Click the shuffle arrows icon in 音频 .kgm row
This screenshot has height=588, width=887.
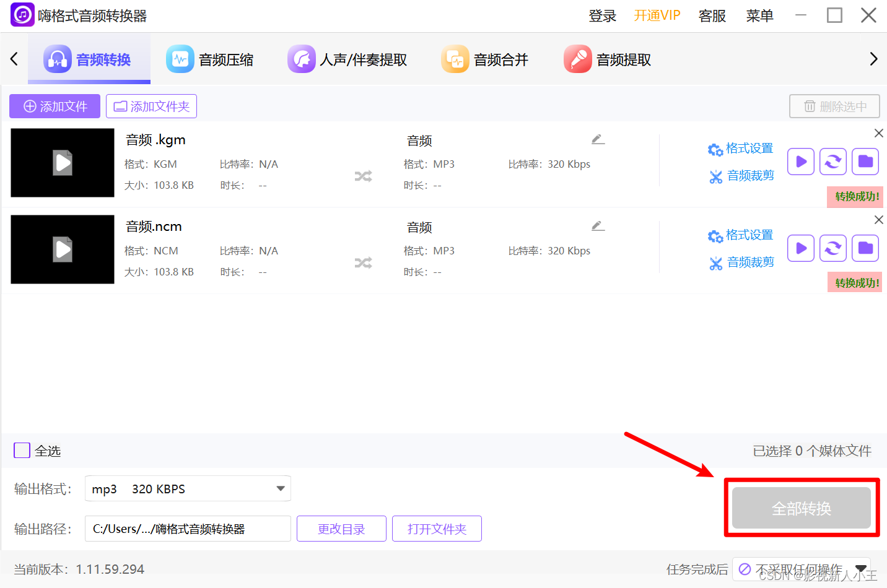coord(363,176)
